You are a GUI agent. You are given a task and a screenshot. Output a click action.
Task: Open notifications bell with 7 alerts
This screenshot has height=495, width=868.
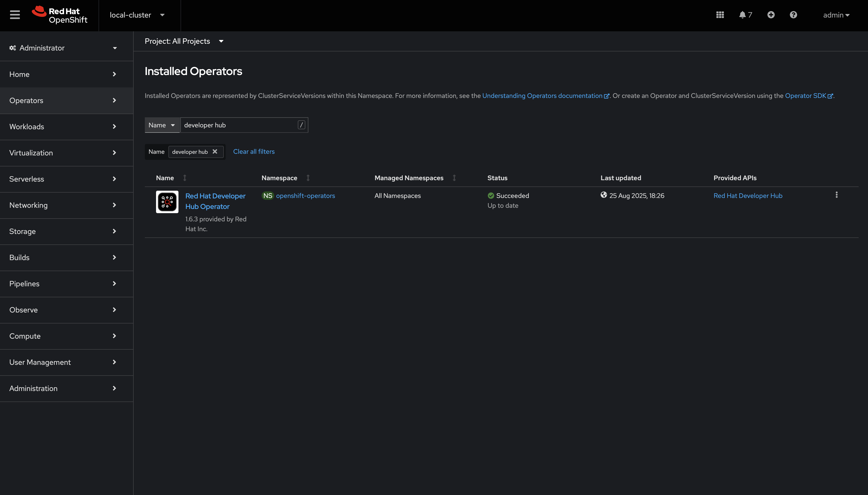tap(745, 15)
